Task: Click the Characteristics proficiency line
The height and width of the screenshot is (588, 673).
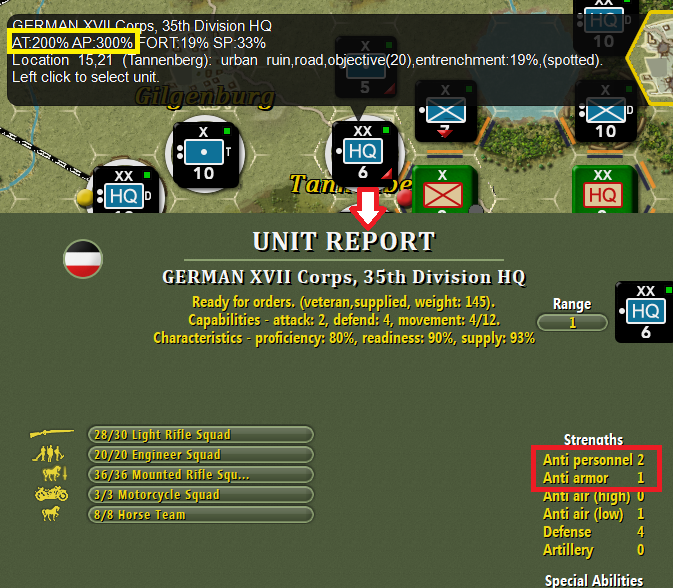Action: [344, 338]
